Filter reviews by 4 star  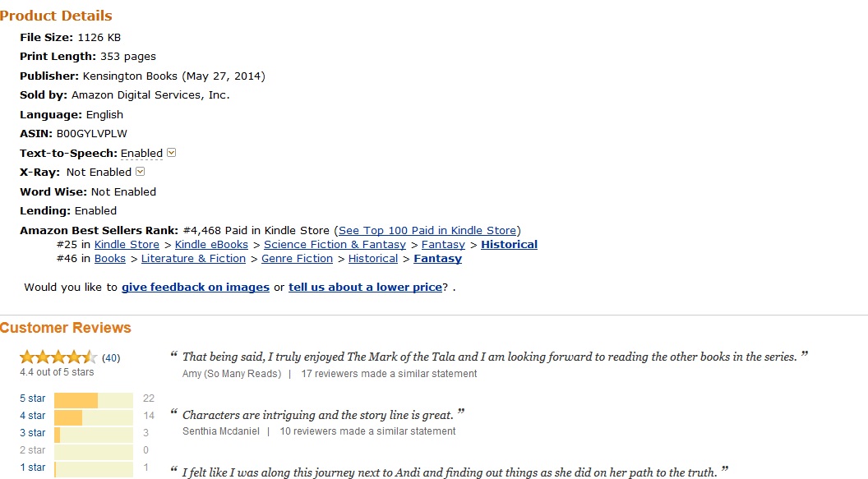click(x=33, y=416)
